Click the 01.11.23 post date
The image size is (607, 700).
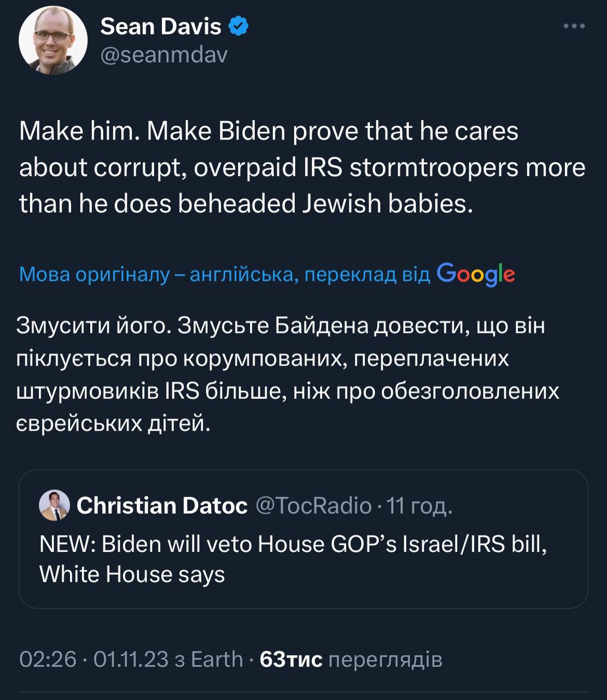pos(131,659)
